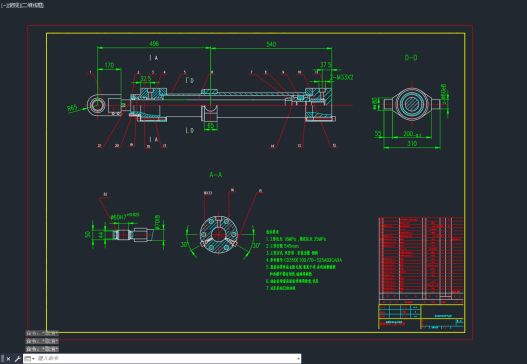
Task: Select the 496 dimension text
Action: click(154, 44)
